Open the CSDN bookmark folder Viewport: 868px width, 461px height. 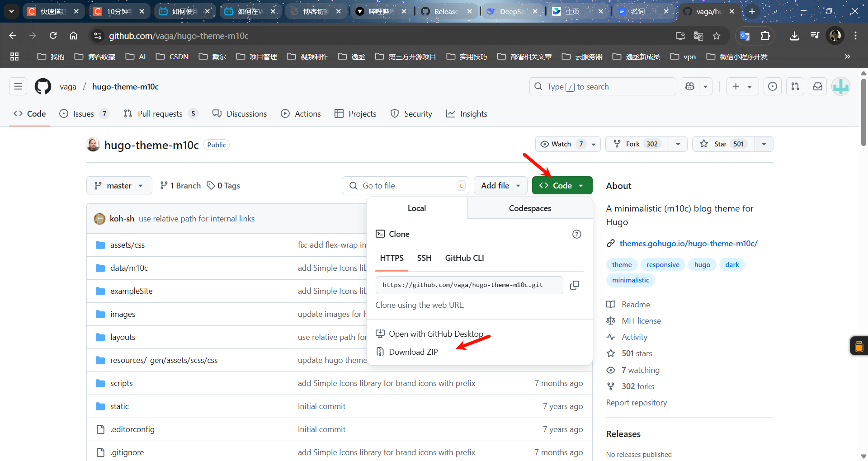coord(172,56)
